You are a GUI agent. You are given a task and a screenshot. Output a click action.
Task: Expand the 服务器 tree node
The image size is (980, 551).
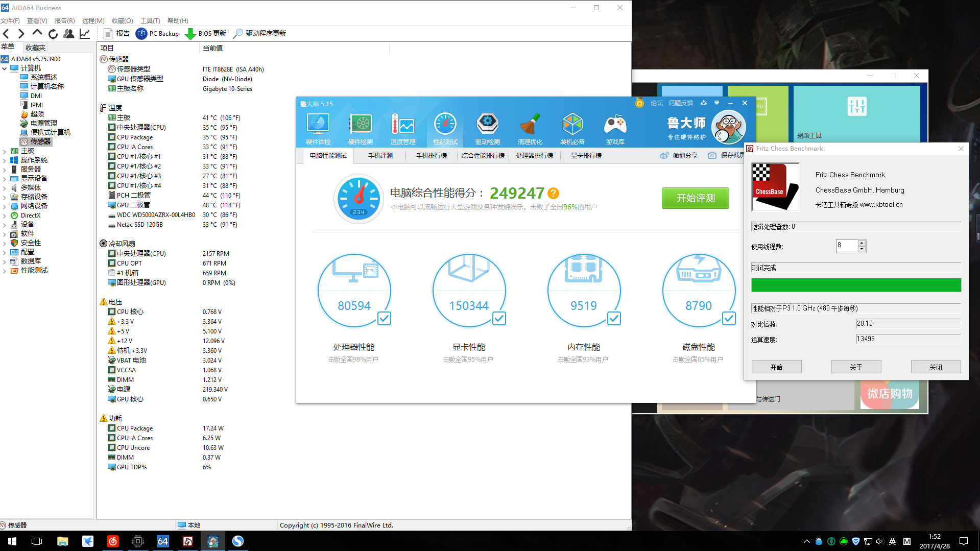5,170
